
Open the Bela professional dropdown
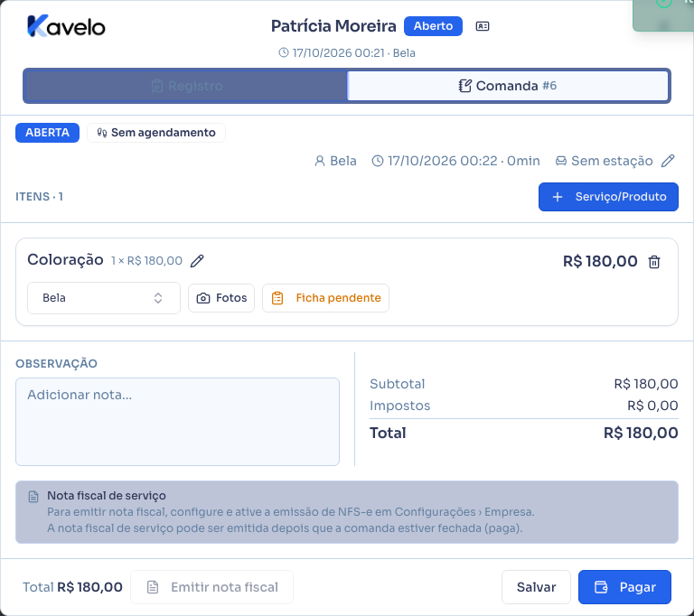(x=104, y=298)
